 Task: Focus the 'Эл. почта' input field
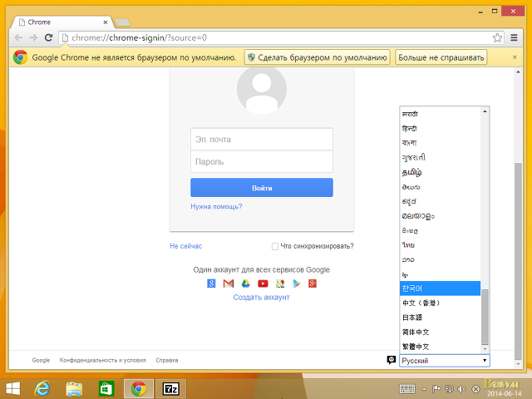(262, 139)
